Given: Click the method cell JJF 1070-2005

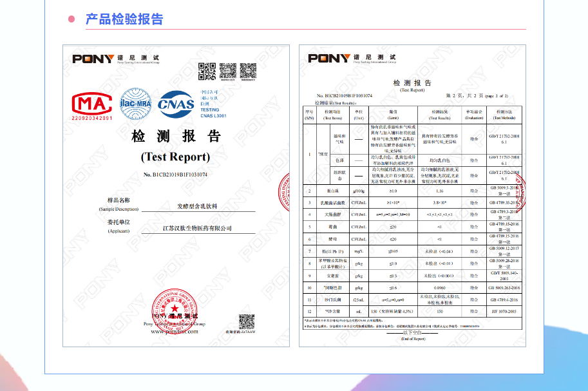Looking at the screenshot, I should [504, 312].
